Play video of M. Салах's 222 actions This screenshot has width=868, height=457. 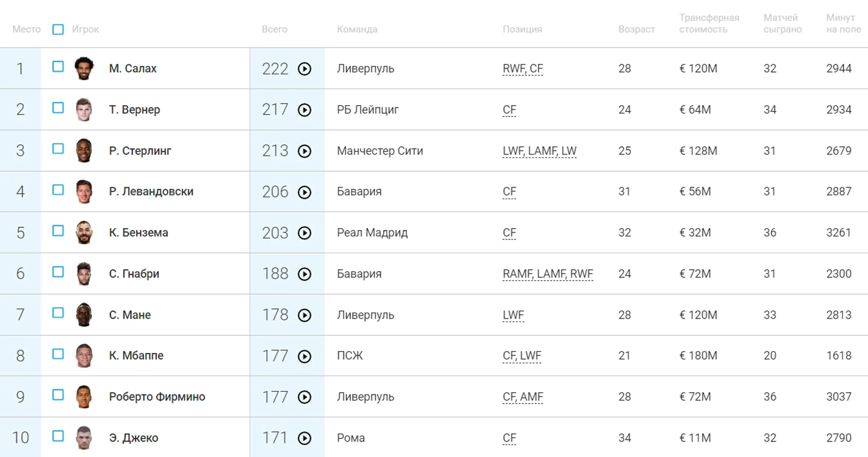tap(304, 69)
